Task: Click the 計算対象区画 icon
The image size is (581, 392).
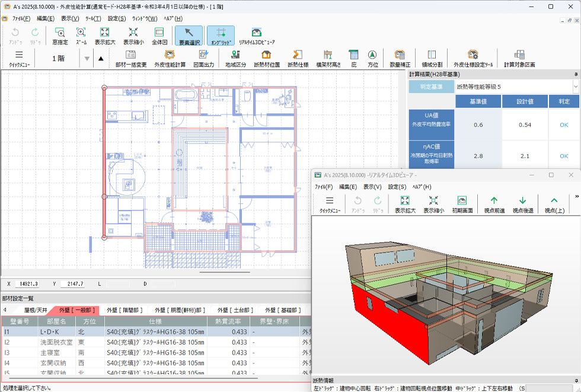Action: coord(519,59)
